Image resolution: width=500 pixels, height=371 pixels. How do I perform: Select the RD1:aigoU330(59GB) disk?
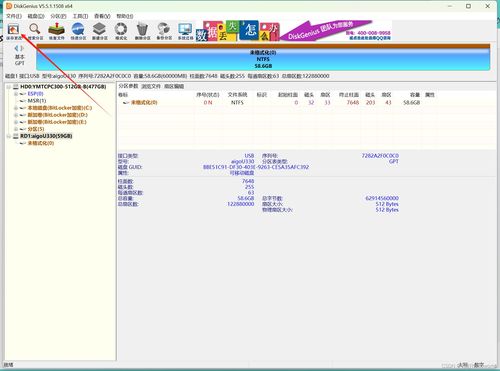click(46, 136)
